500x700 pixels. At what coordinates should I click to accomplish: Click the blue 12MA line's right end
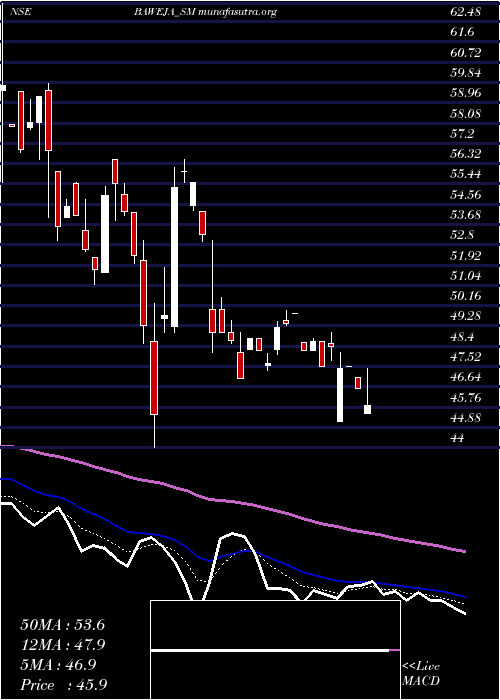[x=464, y=596]
